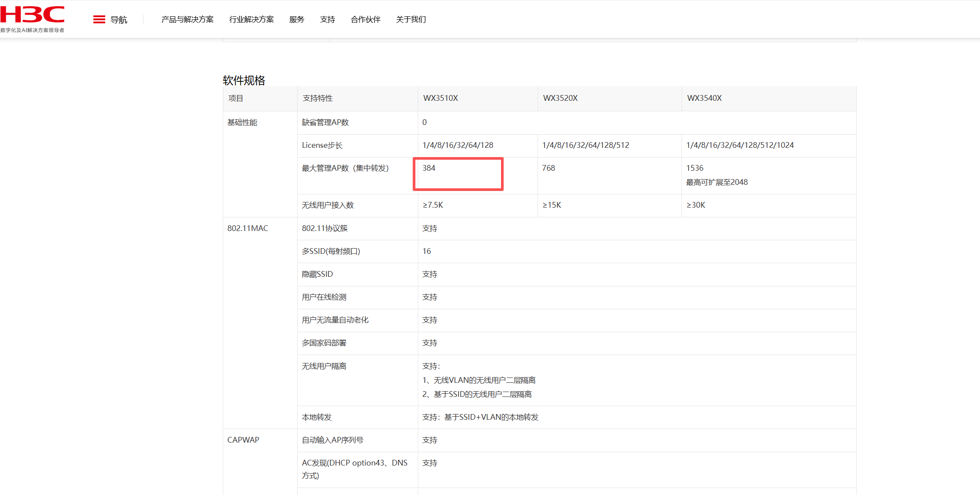Select 服务 in top navigation
Viewport: 980px width, 495px height.
tap(296, 19)
